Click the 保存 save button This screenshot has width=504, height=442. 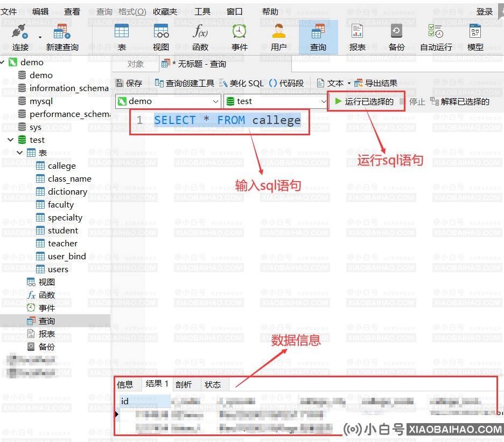click(x=129, y=84)
